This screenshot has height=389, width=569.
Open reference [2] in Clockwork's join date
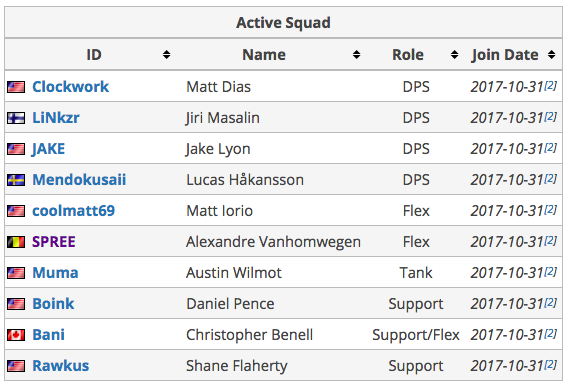click(x=550, y=86)
